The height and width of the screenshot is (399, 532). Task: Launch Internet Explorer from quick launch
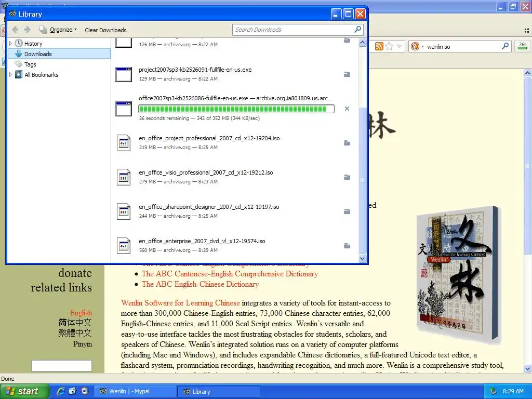61,391
